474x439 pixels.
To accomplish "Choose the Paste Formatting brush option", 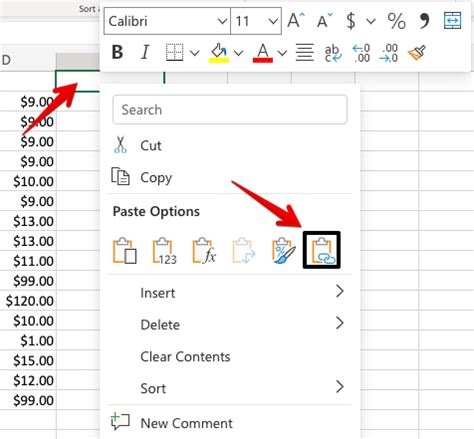I will 283,251.
